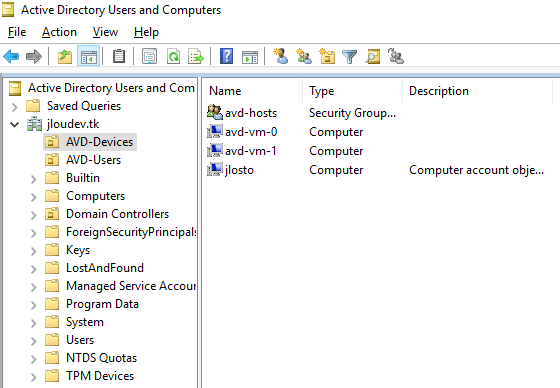This screenshot has height=388, width=560.
Task: Open Properties with the toolbar icon
Action: pos(149,56)
